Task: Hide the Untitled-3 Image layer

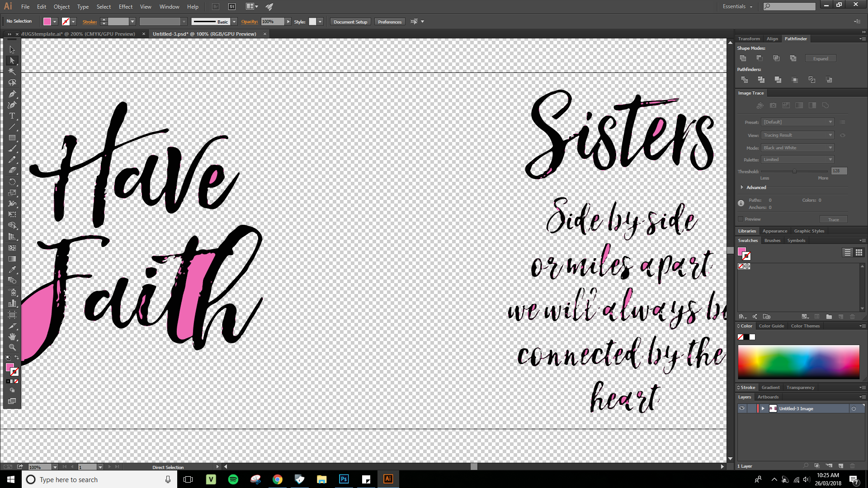Action: [742, 408]
